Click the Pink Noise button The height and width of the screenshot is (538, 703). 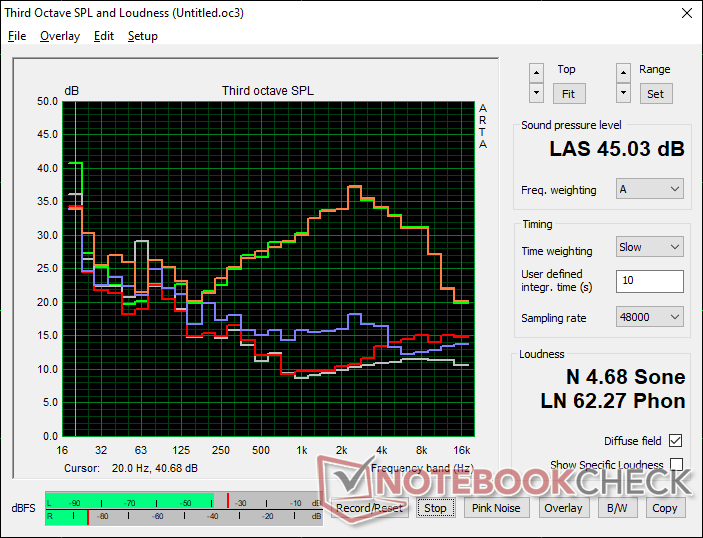click(x=496, y=508)
